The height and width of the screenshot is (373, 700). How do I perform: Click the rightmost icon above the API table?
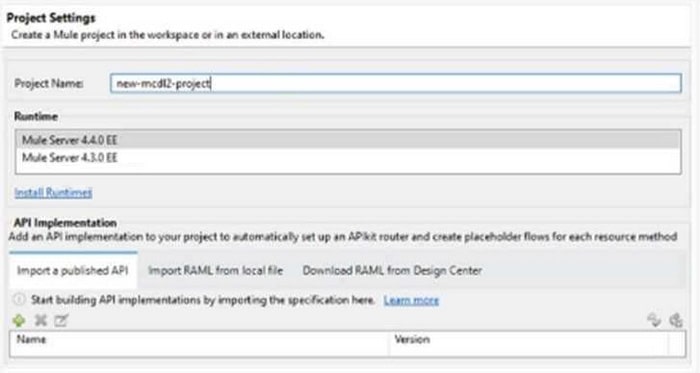point(675,319)
